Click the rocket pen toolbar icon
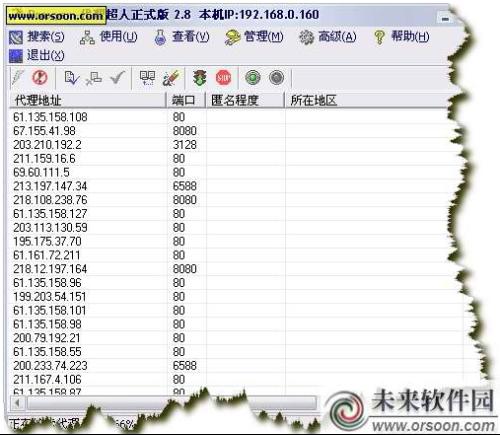Image resolution: width=500 pixels, height=435 pixels. click(172, 78)
